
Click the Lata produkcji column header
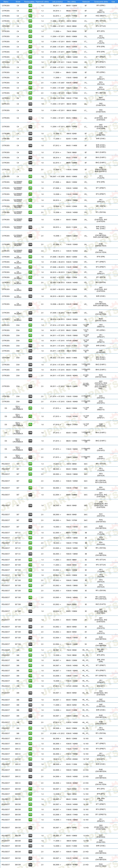pyautogui.click(x=57, y=2)
